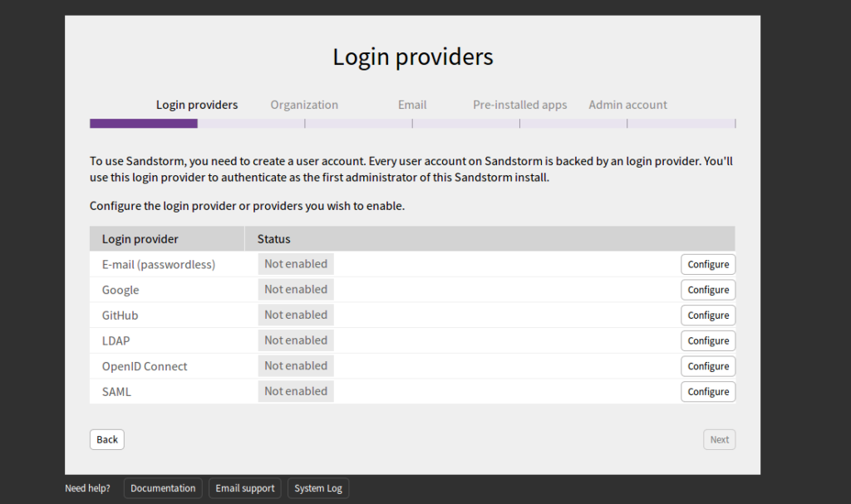The height and width of the screenshot is (504, 851).
Task: Configure the E-mail (passwordless) login provider
Action: click(708, 264)
